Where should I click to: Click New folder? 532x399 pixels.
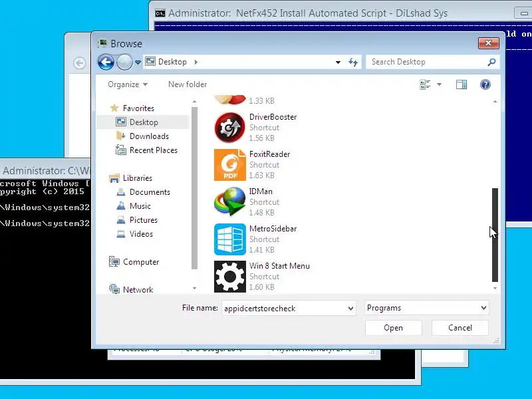pyautogui.click(x=188, y=84)
